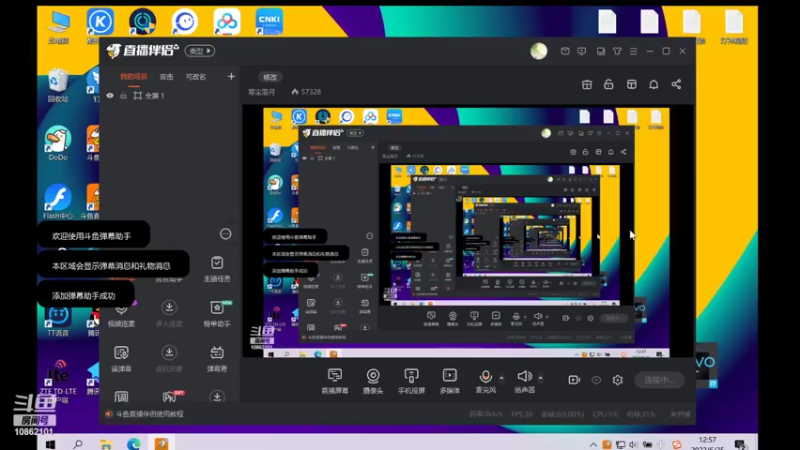800x450 pixels.
Task: Open the envelope icon in title bar
Action: point(565,51)
